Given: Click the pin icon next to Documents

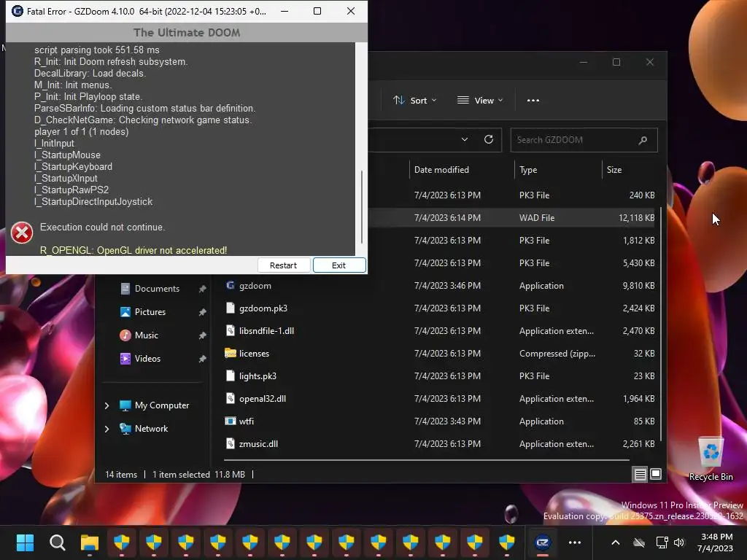Looking at the screenshot, I should 203,289.
